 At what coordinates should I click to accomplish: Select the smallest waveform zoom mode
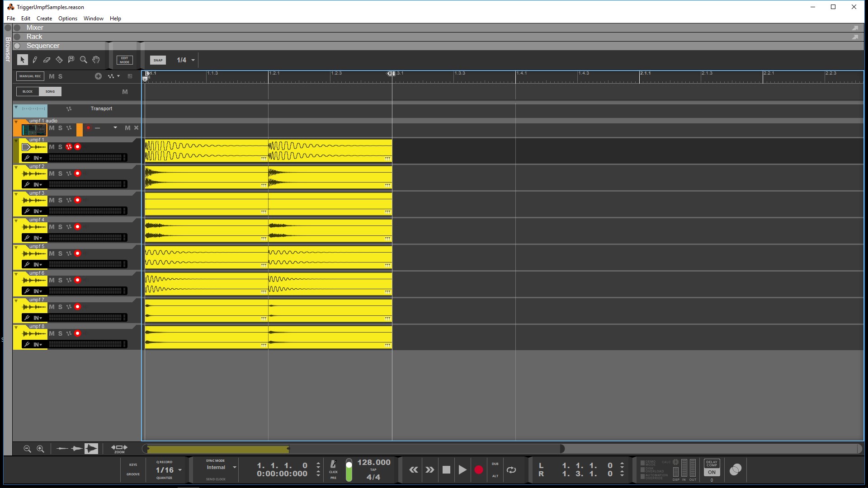pyautogui.click(x=62, y=449)
